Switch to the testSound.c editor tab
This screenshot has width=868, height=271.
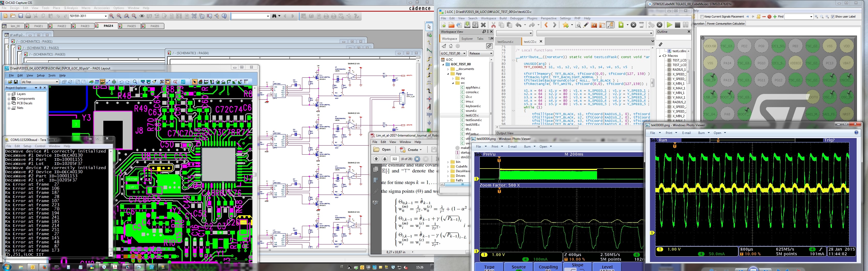[x=506, y=42]
